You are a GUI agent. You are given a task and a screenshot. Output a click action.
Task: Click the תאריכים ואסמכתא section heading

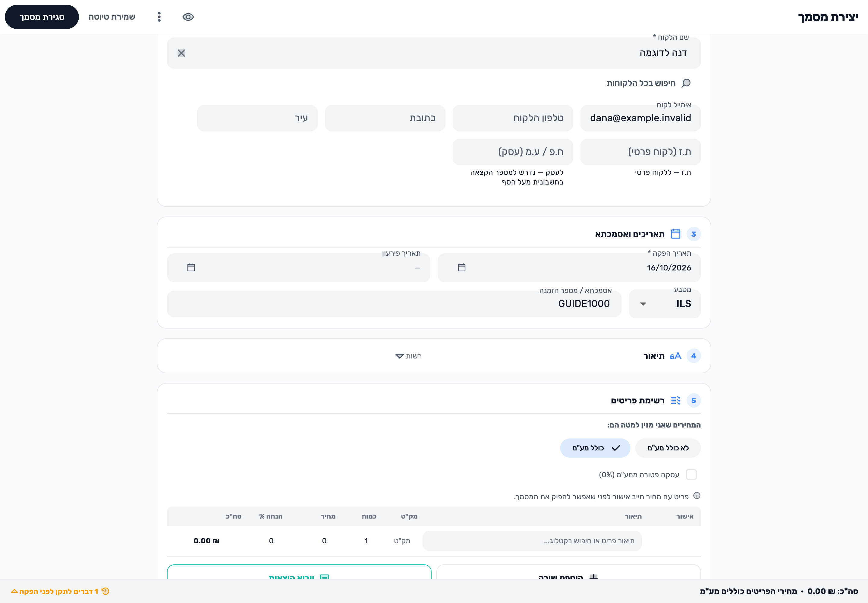(630, 234)
